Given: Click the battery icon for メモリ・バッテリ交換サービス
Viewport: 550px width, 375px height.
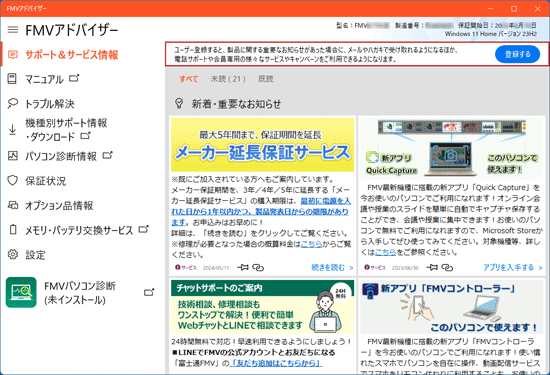Looking at the screenshot, I should (x=13, y=230).
